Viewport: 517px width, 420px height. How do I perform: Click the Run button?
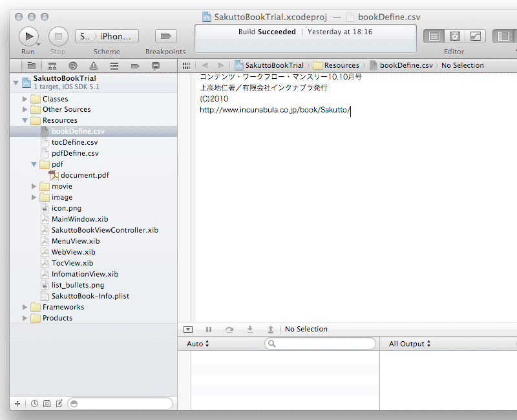tap(28, 36)
